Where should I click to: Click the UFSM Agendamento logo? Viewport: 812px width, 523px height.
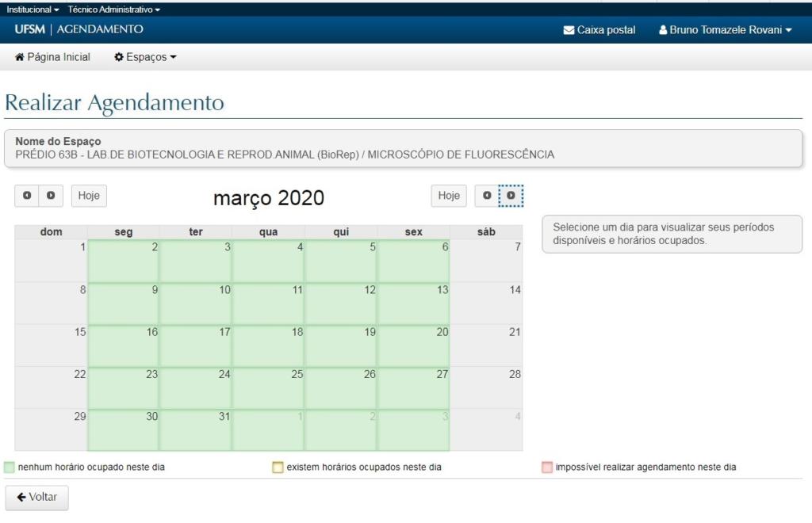(x=79, y=29)
